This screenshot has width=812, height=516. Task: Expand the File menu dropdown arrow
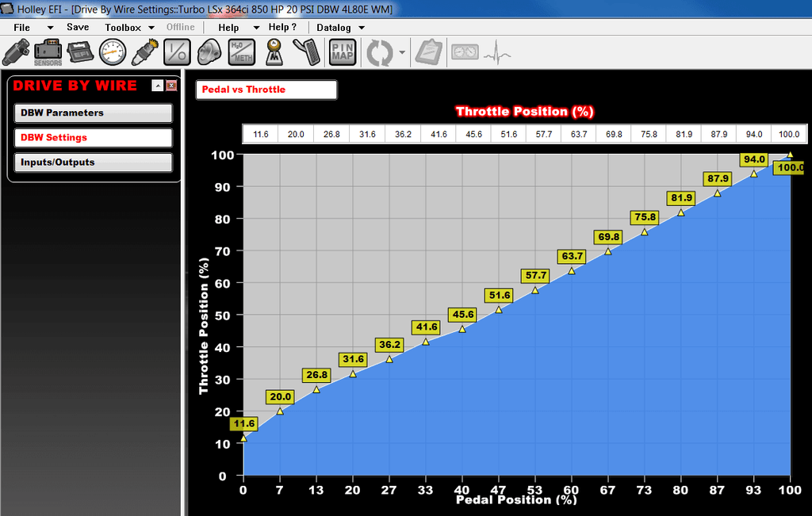coord(50,28)
